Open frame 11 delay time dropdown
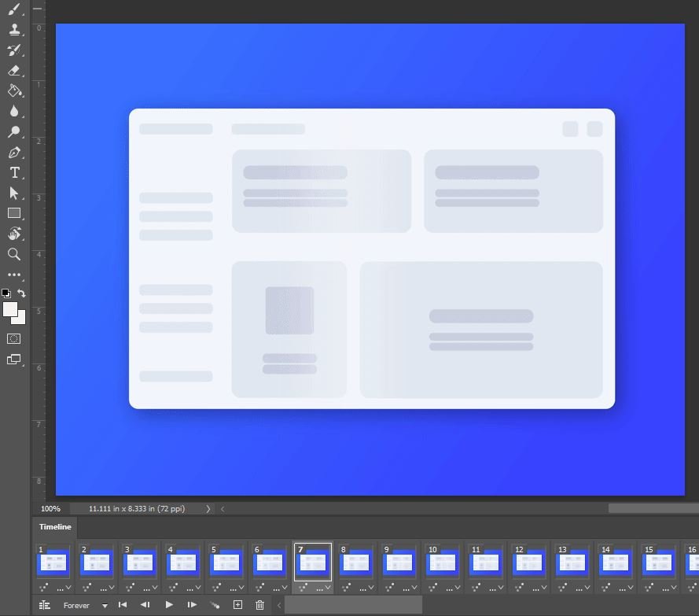This screenshot has height=616, width=699. 496,588
